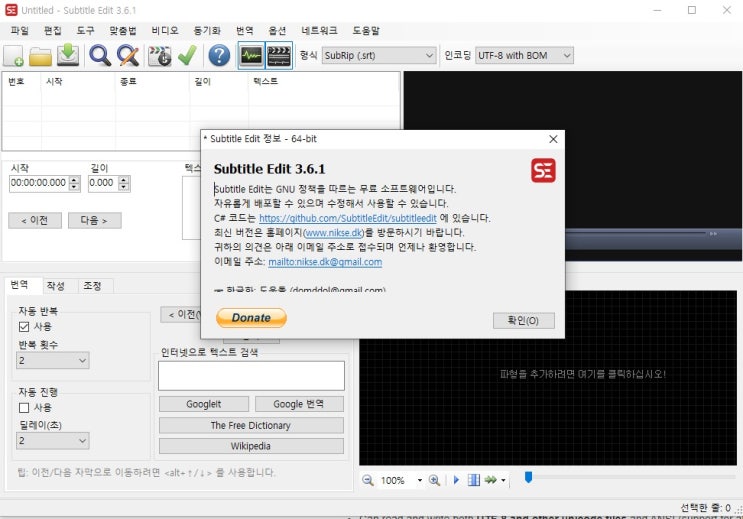Run spell check with green checkmark icon

point(187,55)
